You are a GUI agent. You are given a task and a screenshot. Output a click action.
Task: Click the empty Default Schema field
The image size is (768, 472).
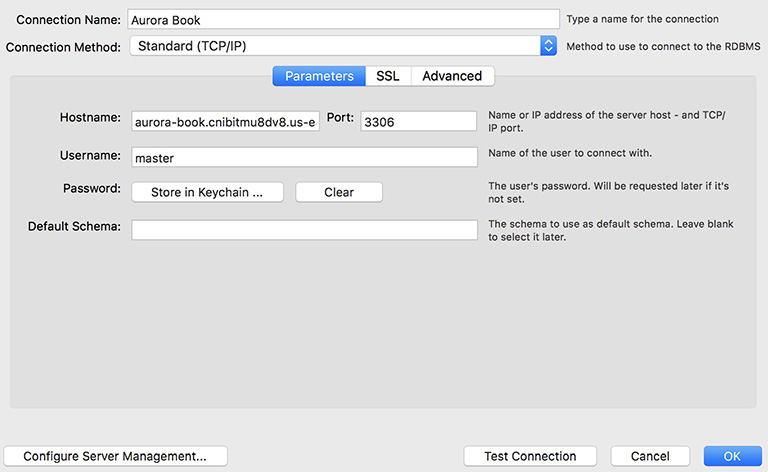tap(304, 230)
